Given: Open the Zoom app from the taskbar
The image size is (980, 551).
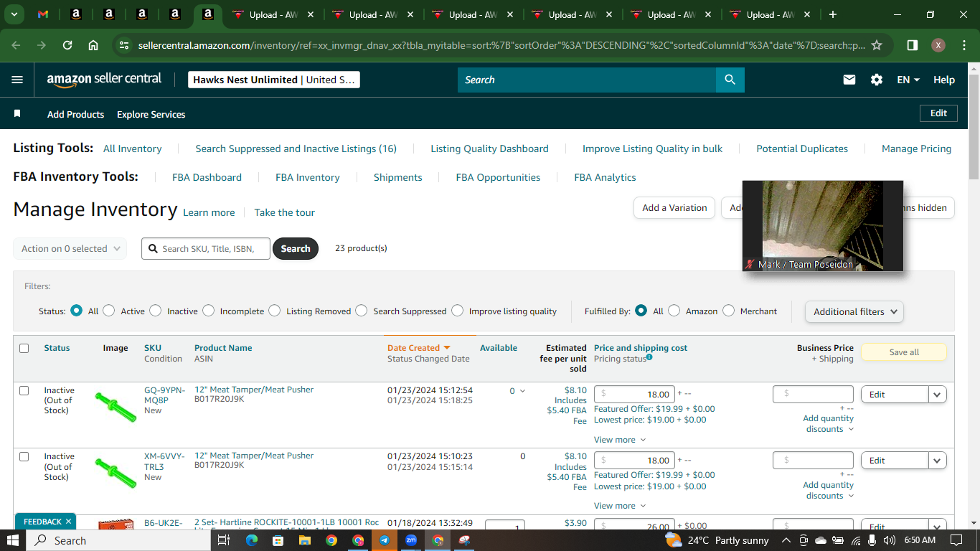Looking at the screenshot, I should pos(411,540).
